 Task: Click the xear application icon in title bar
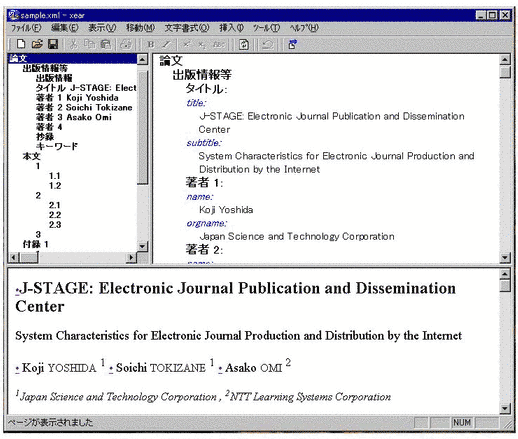(x=14, y=15)
